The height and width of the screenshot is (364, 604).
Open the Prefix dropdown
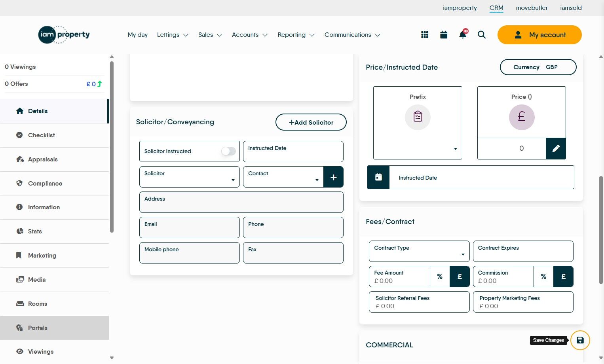point(418,149)
